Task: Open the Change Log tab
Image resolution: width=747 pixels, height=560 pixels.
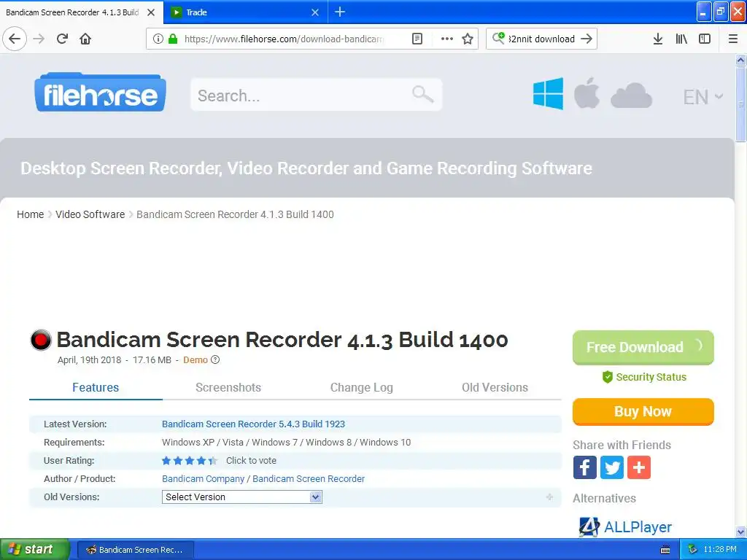Action: (362, 387)
